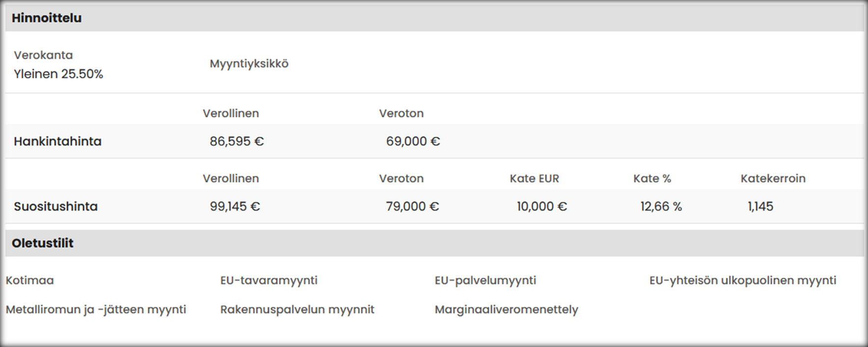868x347 pixels.
Task: Select the EU-tavaramyynti account field
Action: (x=269, y=280)
